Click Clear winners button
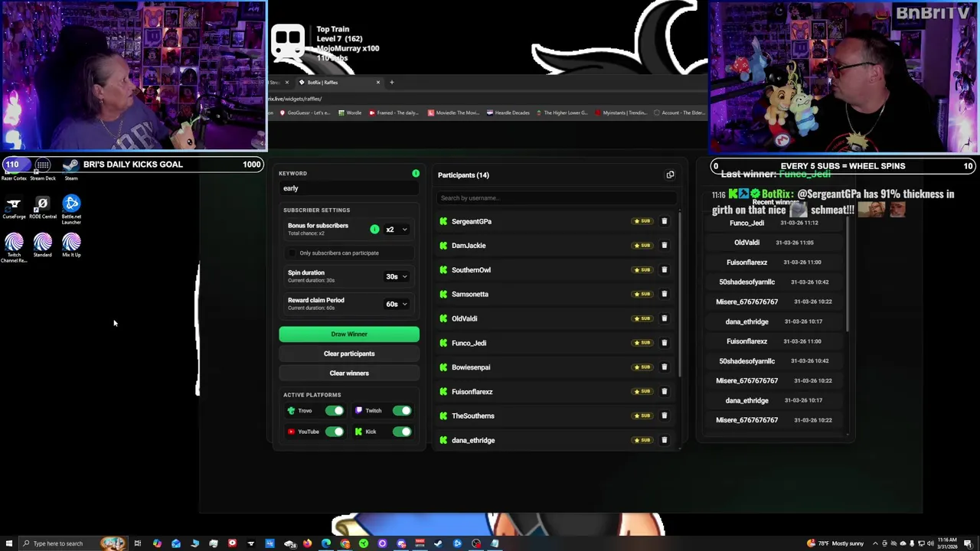This screenshot has height=551, width=980. click(349, 373)
